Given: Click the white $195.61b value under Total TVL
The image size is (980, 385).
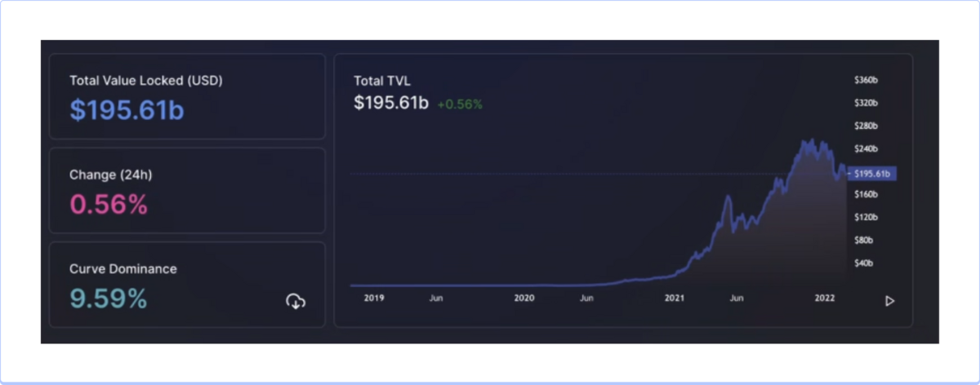Looking at the screenshot, I should (391, 104).
